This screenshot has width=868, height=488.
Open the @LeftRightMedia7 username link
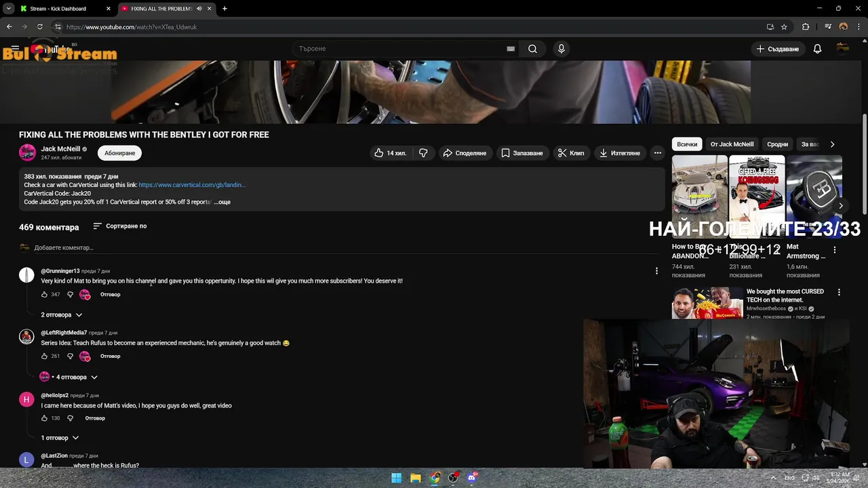64,333
